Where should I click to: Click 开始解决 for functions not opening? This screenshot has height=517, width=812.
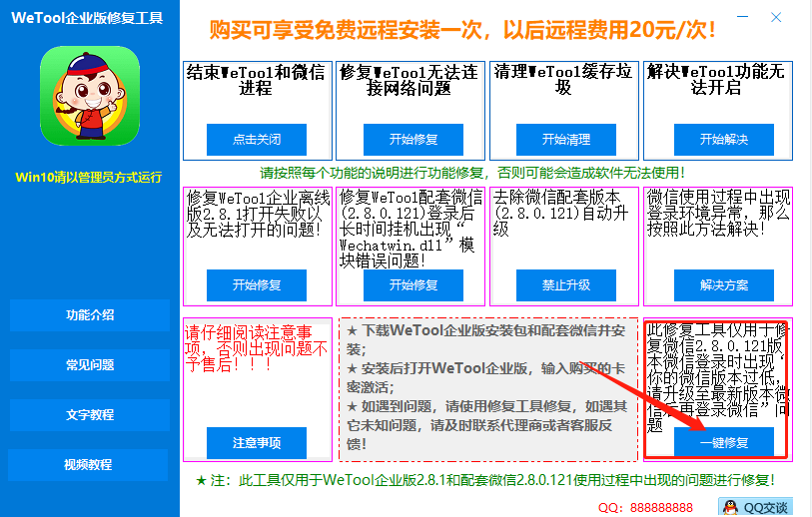point(724,139)
